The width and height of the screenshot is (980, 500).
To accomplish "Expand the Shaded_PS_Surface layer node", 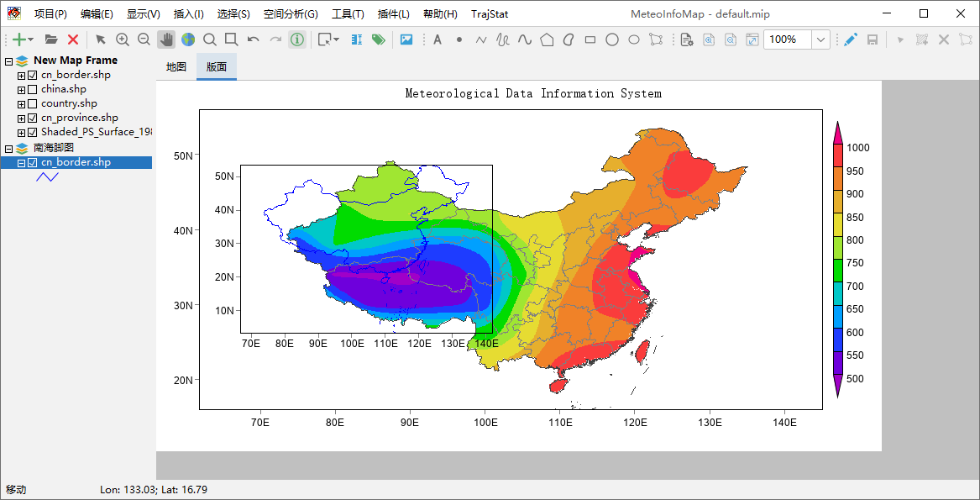I will pyautogui.click(x=21, y=133).
